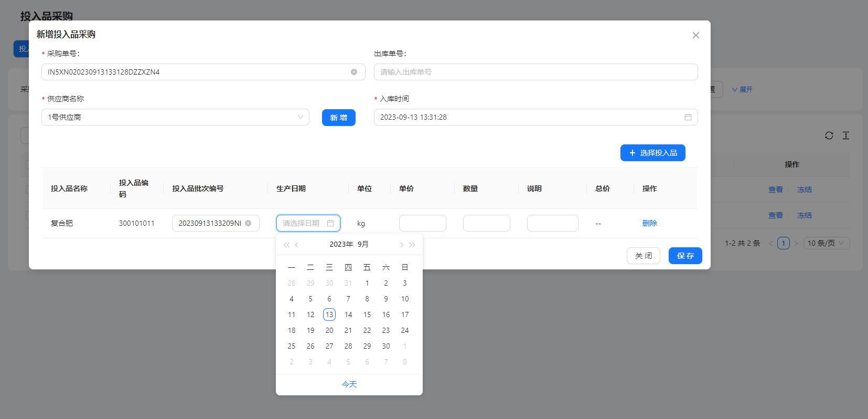Select today's date 13 in calendar
868x419 pixels.
coord(329,315)
